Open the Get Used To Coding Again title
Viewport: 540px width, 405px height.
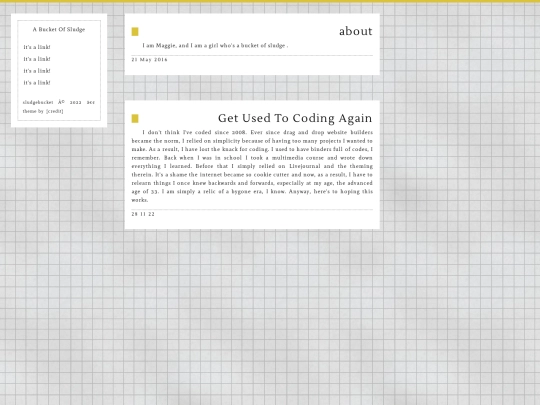(x=295, y=118)
